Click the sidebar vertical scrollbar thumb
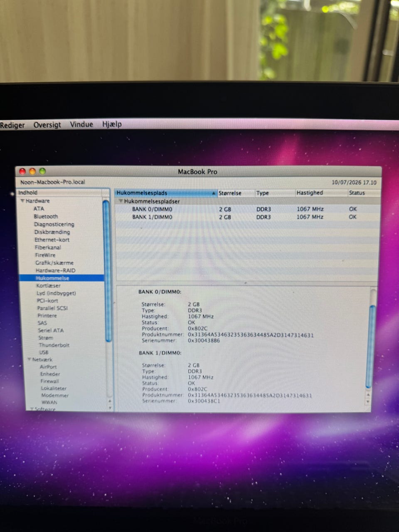The image size is (399, 532). 108,270
